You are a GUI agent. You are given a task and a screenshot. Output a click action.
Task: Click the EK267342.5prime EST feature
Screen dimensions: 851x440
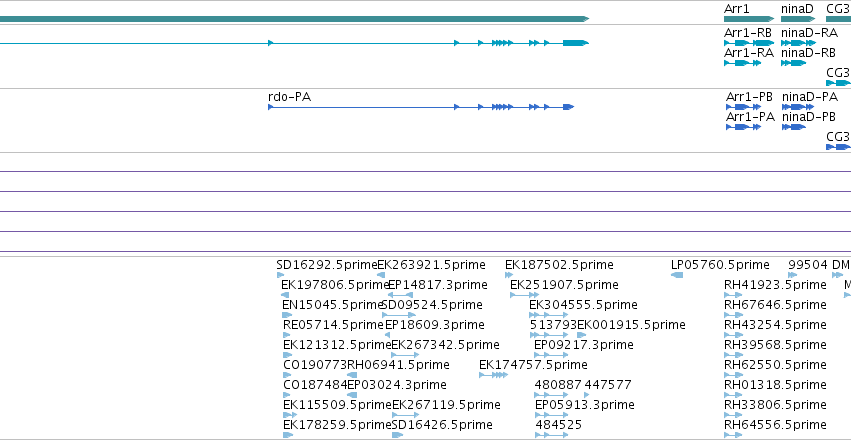405,355
